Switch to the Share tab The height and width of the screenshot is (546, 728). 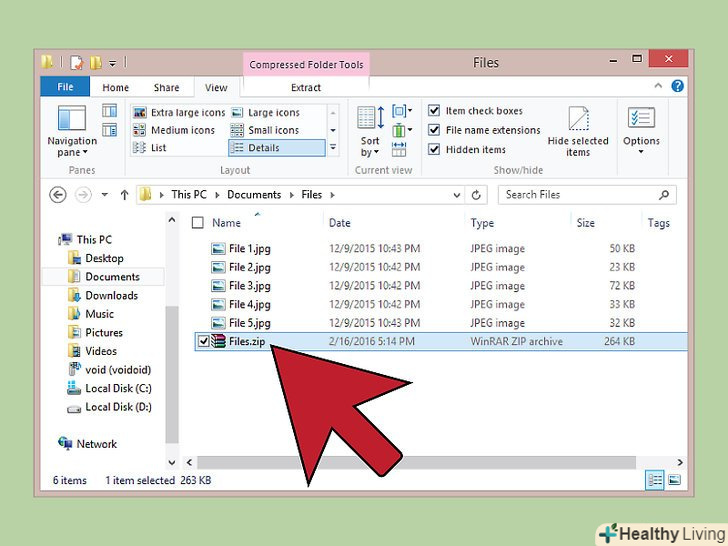166,87
